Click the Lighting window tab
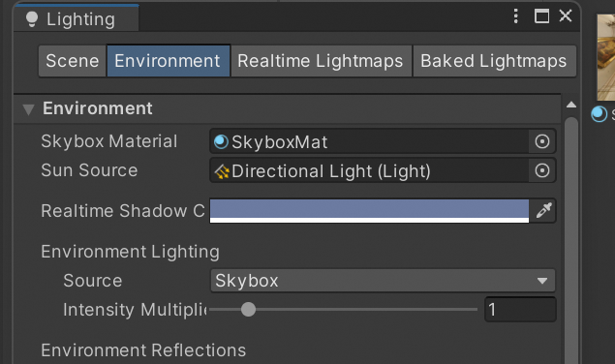 click(77, 18)
